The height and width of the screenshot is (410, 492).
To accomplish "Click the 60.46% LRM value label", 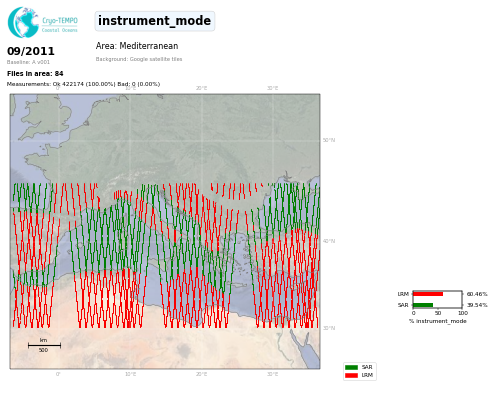I will coord(477,294).
